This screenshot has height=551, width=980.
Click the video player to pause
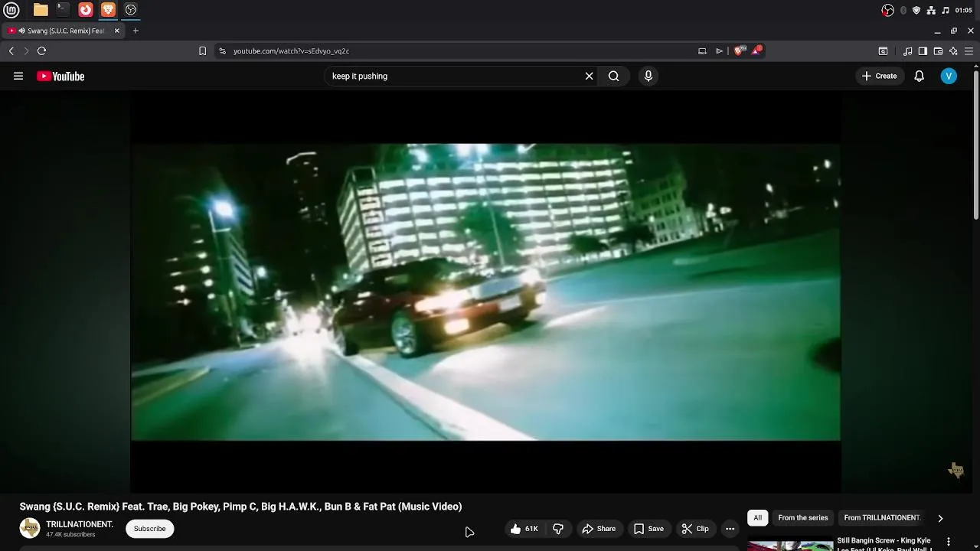pos(485,292)
